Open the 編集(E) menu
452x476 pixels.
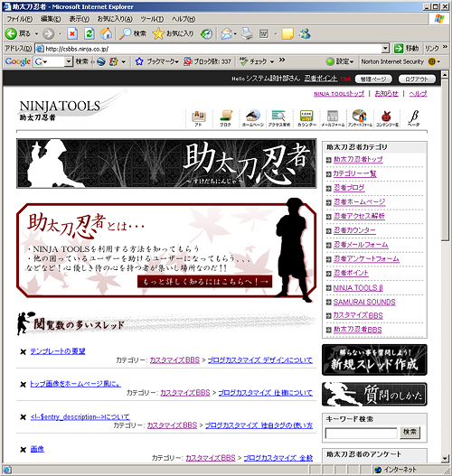[51, 19]
